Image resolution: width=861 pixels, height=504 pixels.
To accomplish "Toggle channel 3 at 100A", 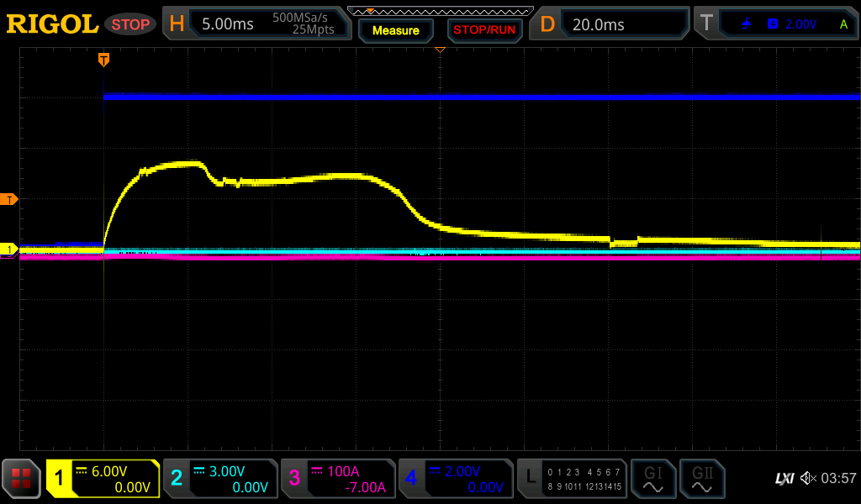I will [x=337, y=478].
